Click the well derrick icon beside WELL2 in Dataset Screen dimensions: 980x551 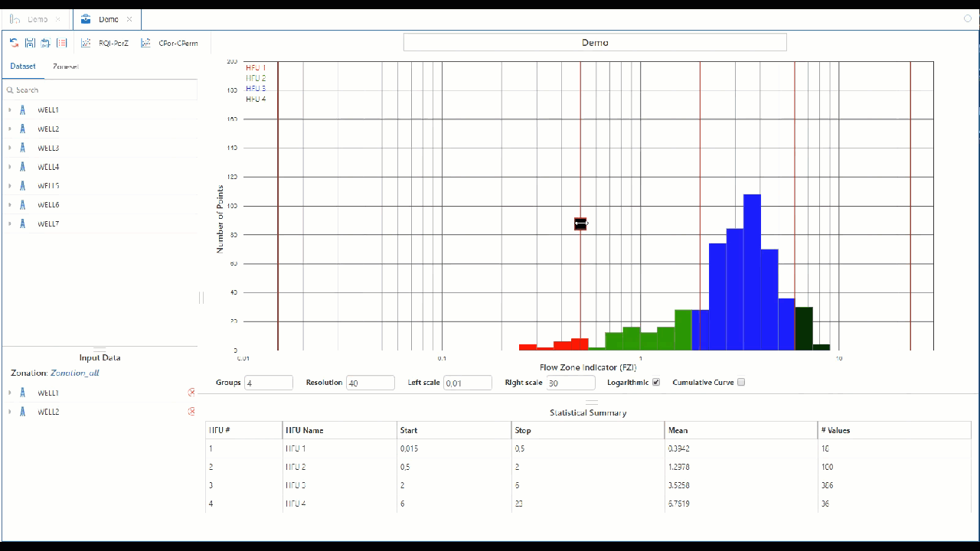coord(23,129)
